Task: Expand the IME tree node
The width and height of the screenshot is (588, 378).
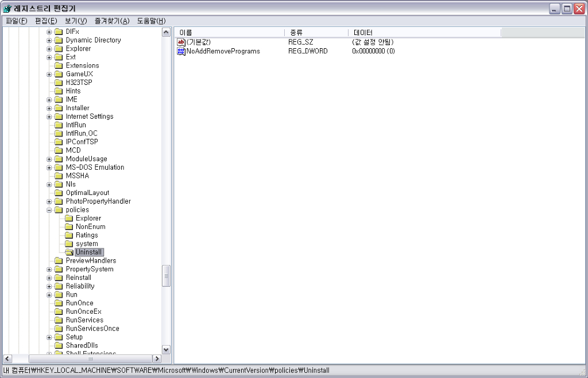Action: pyautogui.click(x=49, y=100)
